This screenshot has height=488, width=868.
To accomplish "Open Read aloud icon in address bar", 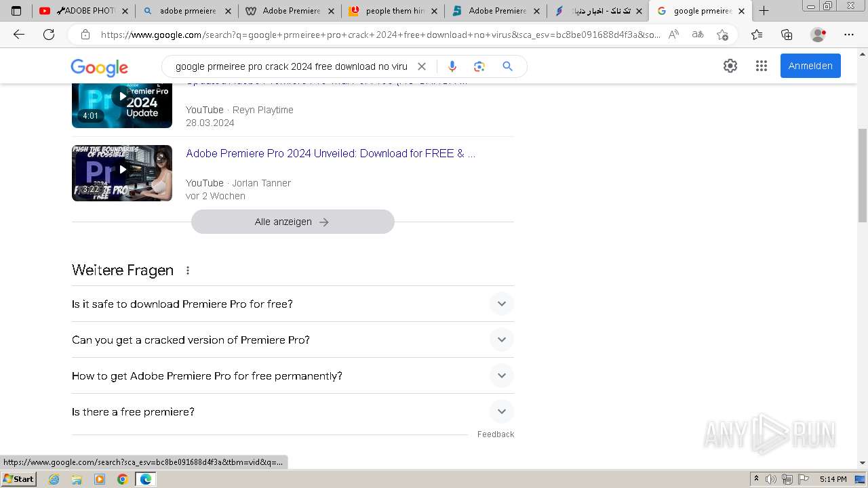I will (673, 35).
